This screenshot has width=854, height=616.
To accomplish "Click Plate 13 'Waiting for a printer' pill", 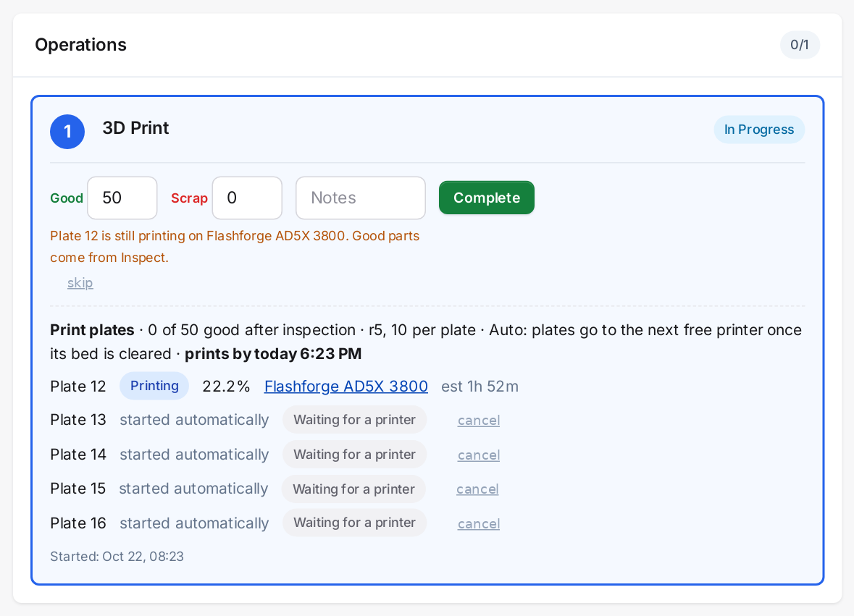I will (354, 420).
